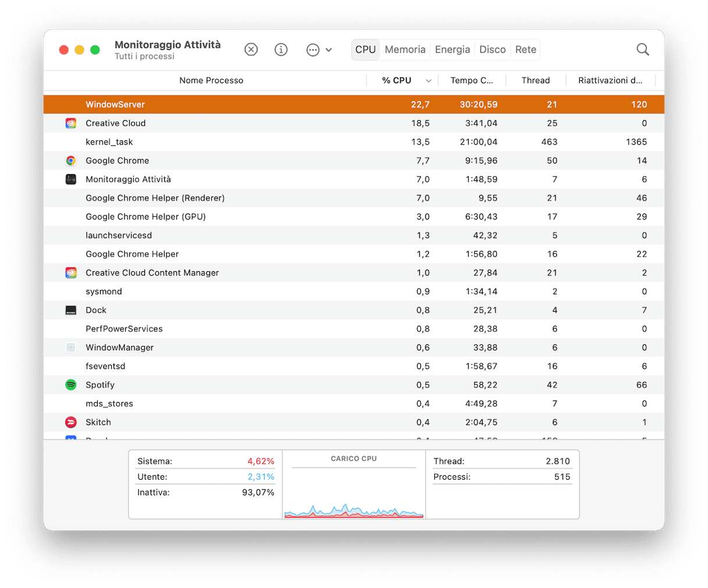Switch to the CPU tab
This screenshot has width=708, height=588.
coord(366,49)
